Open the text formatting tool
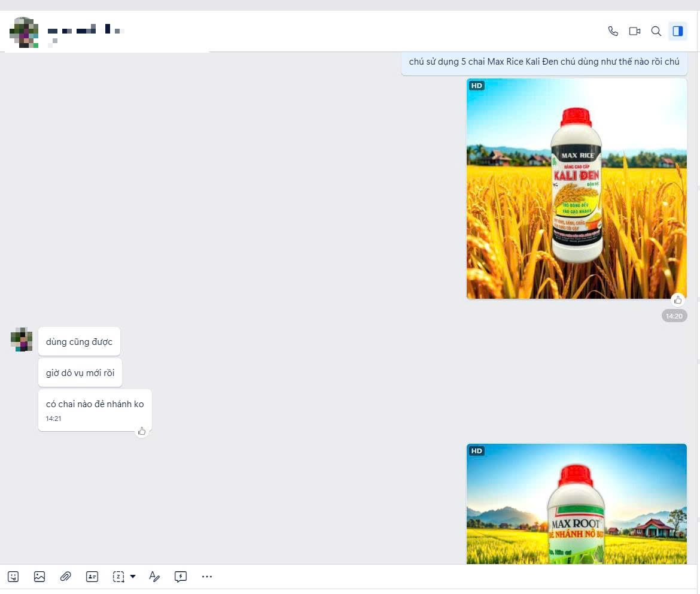 (154, 577)
